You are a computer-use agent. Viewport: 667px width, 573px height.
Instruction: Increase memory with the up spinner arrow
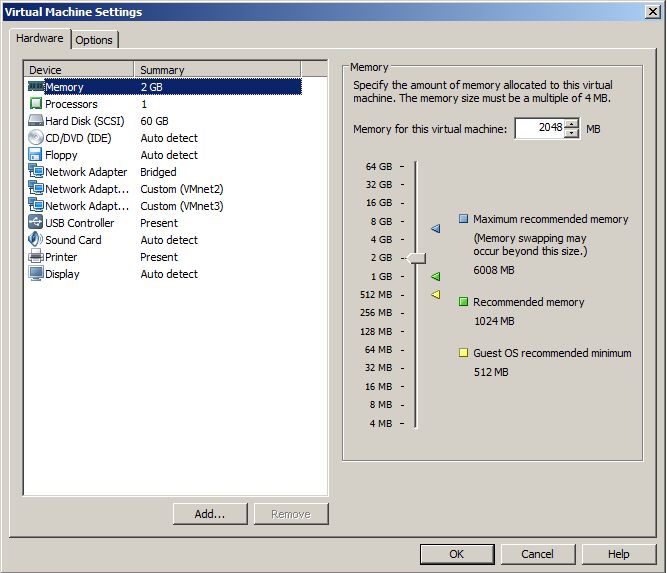point(572,124)
